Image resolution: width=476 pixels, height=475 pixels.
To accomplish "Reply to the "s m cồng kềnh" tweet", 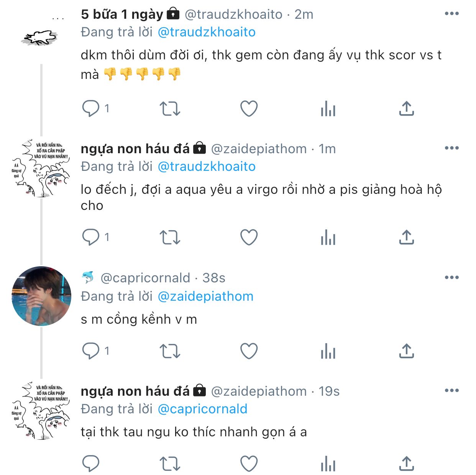I will tap(91, 351).
